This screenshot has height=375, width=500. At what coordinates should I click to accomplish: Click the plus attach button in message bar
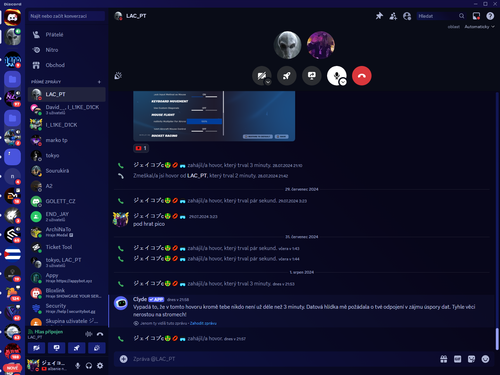tap(124, 359)
